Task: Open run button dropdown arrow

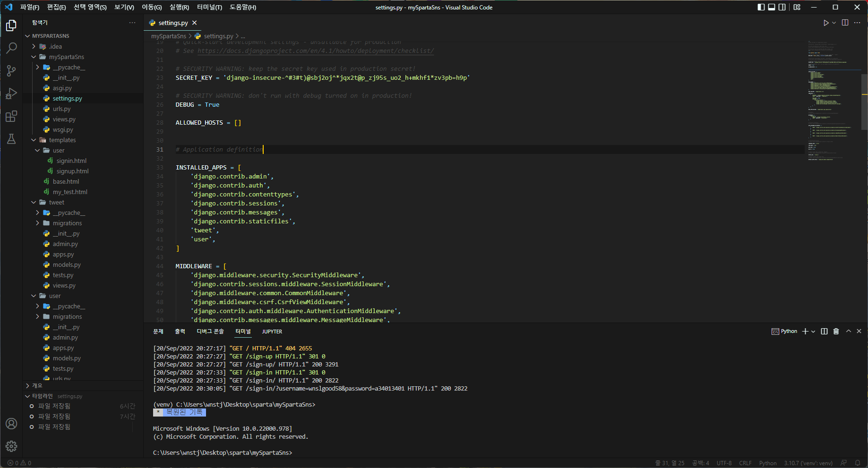Action: click(x=834, y=23)
